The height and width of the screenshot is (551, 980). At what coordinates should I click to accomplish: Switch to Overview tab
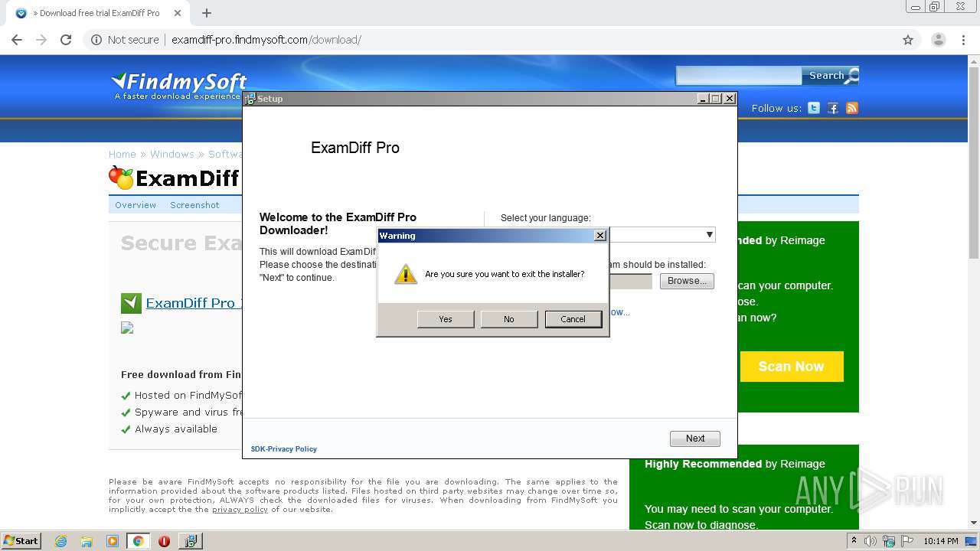pyautogui.click(x=136, y=205)
